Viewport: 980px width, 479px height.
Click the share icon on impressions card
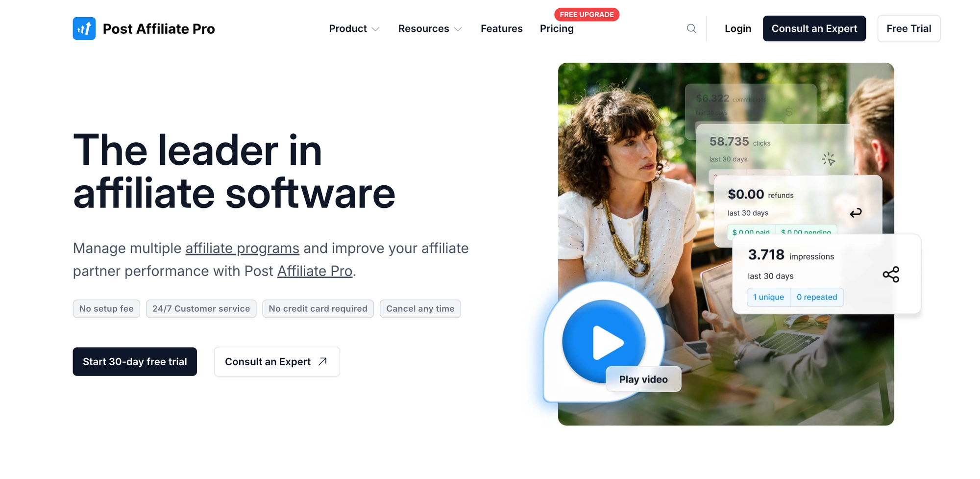890,275
